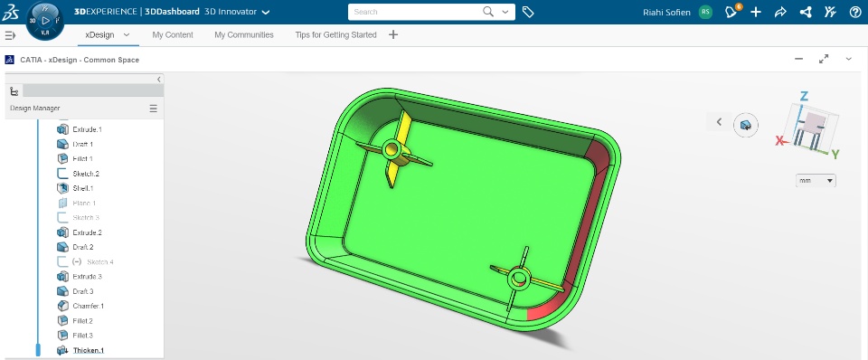Open the 3DEXPERIENCE compass

45,21
